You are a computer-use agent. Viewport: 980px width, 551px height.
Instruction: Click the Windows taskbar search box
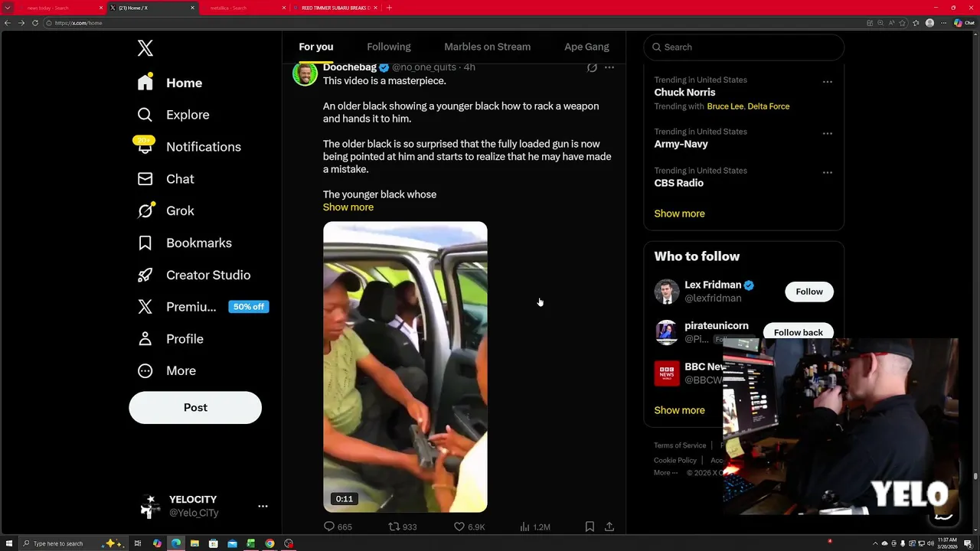tap(70, 543)
